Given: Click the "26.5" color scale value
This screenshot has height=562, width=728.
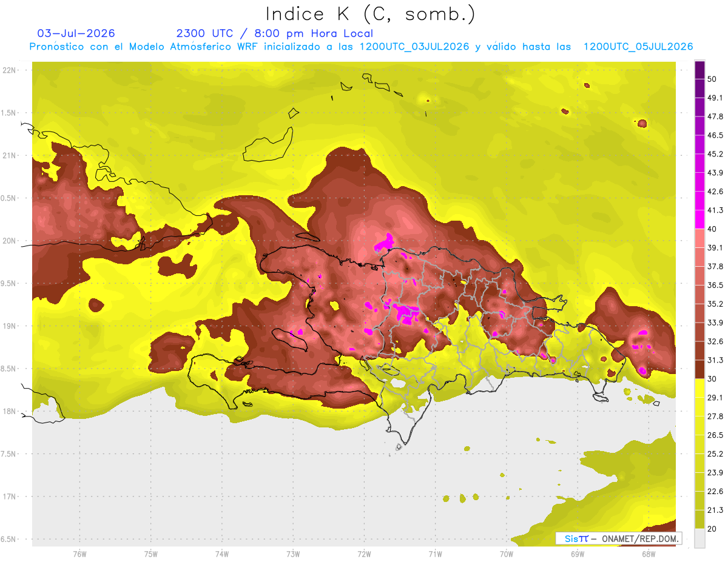Looking at the screenshot, I should [x=715, y=435].
